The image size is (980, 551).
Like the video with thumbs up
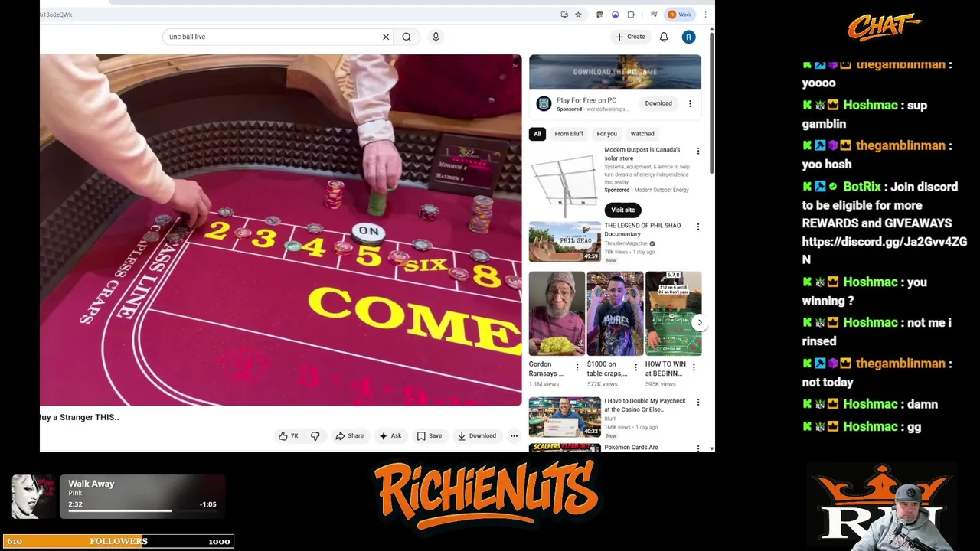[x=289, y=436]
